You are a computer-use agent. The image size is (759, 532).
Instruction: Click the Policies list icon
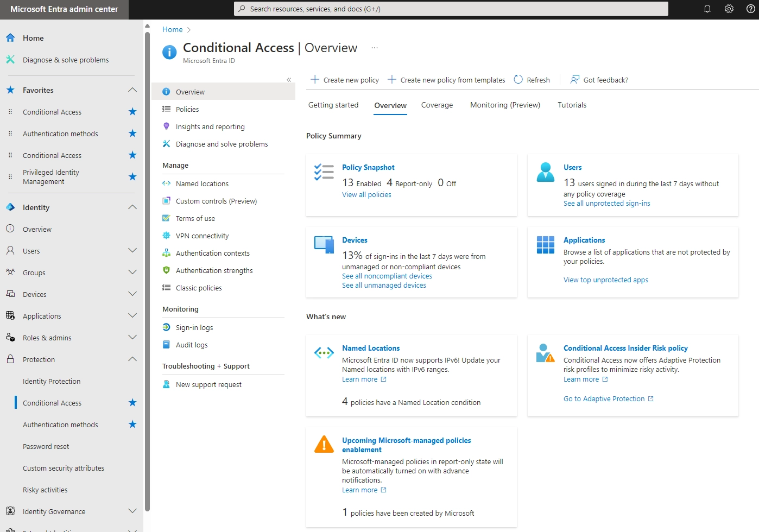pyautogui.click(x=167, y=109)
